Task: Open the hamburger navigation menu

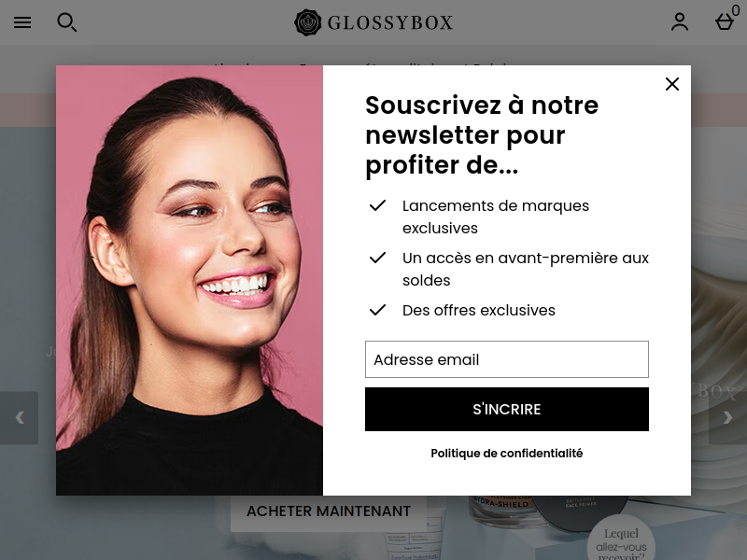Action: pyautogui.click(x=22, y=22)
